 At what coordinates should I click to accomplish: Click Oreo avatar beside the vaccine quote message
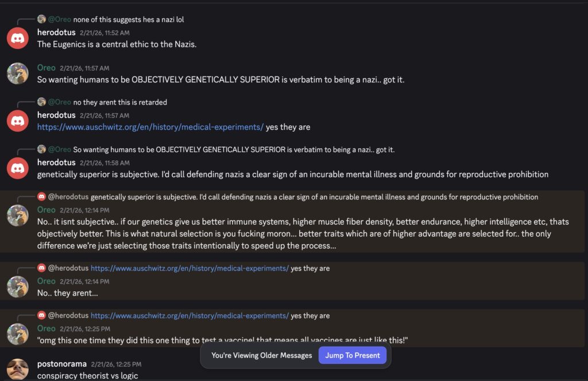[18, 334]
